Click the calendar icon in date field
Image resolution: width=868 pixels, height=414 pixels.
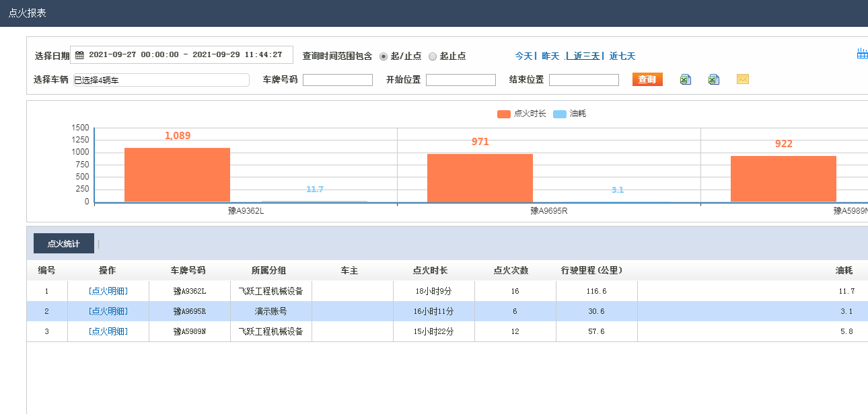point(79,55)
